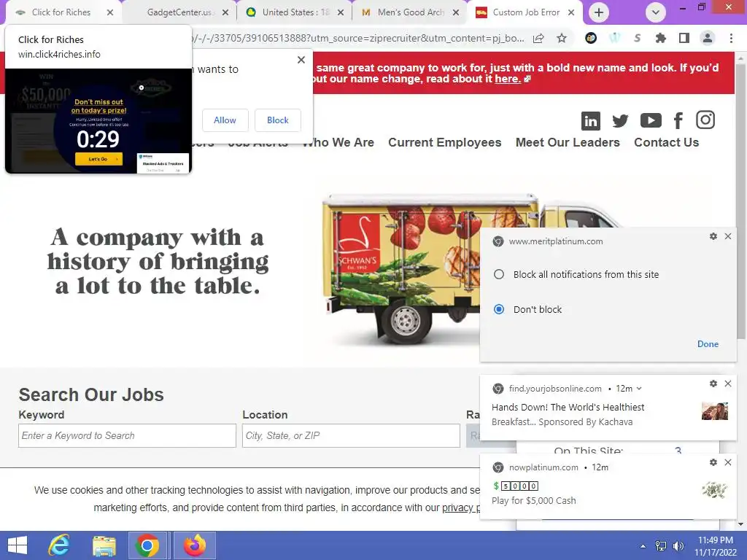Switch to the GadgetCenter.us tab

pos(179,12)
